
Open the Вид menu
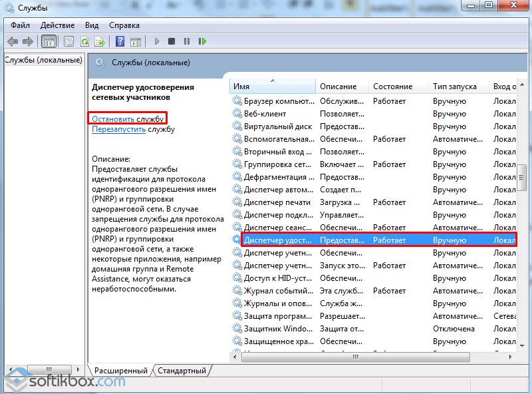[92, 25]
